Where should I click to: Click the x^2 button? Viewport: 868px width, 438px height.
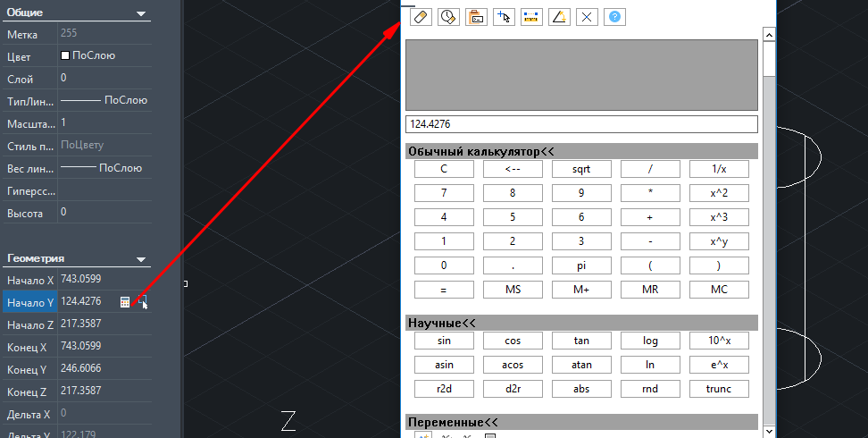[x=719, y=193]
